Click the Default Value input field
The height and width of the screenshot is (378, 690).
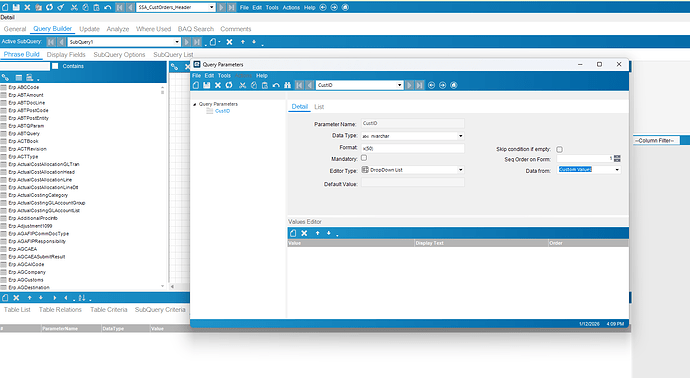pos(413,182)
